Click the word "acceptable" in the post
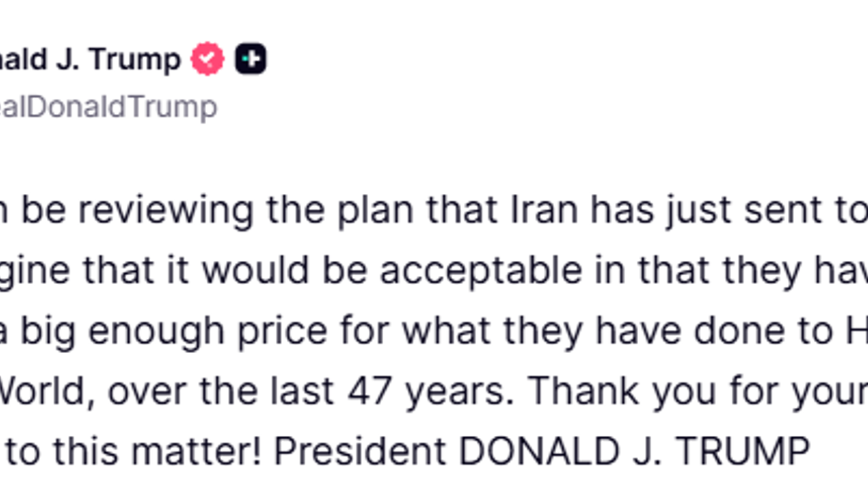This screenshot has height=488, width=868. 481,271
